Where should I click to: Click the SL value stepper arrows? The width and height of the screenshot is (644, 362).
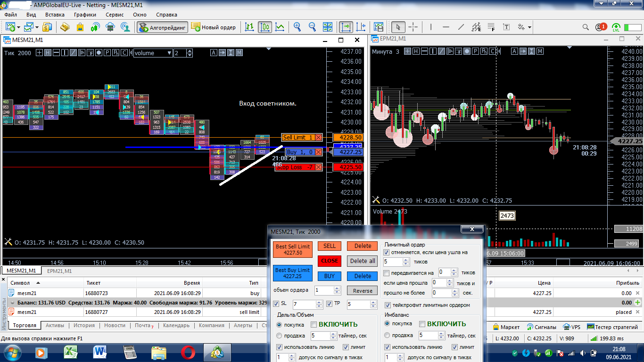(319, 304)
